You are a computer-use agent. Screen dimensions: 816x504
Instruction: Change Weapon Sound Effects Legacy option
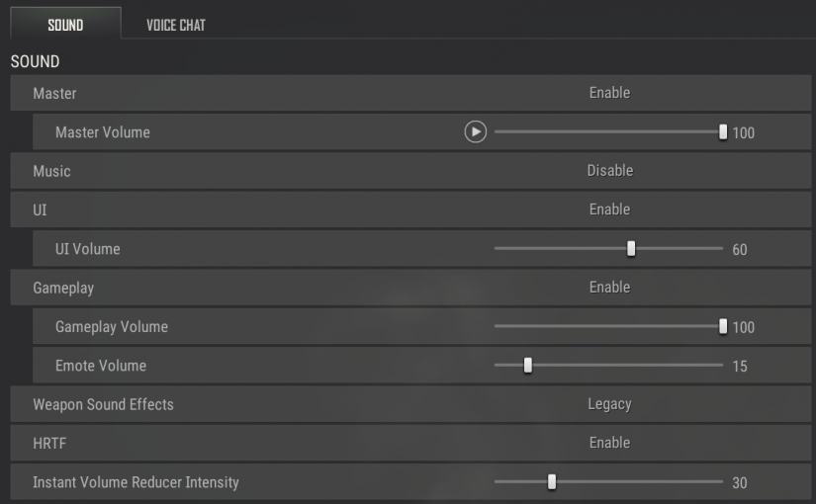click(x=609, y=404)
